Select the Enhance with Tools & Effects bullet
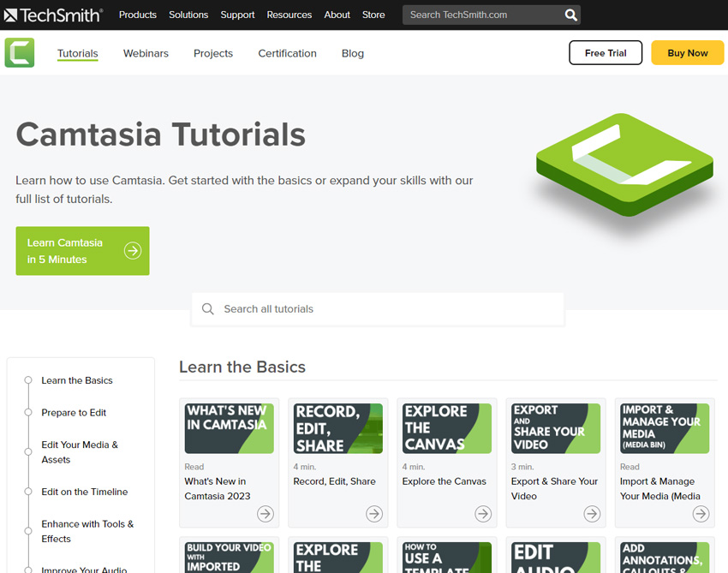728x573 pixels. (x=28, y=531)
